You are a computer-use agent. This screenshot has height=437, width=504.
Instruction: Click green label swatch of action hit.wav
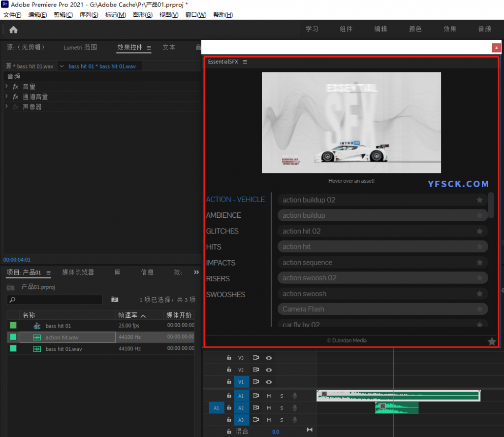(x=13, y=337)
